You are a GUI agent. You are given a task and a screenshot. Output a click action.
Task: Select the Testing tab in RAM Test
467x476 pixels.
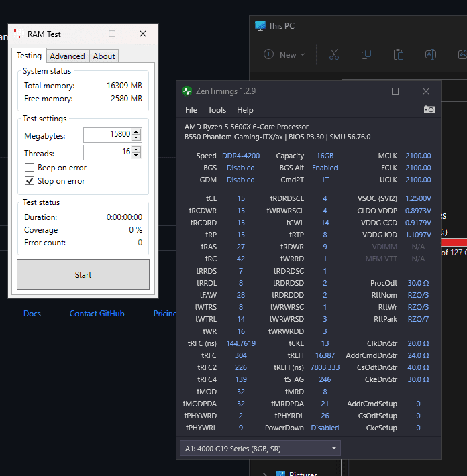coord(29,56)
